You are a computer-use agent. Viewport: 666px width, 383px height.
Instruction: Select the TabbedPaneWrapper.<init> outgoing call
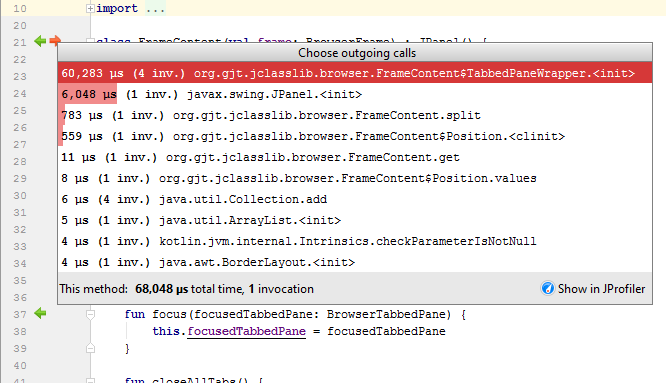[x=355, y=73]
